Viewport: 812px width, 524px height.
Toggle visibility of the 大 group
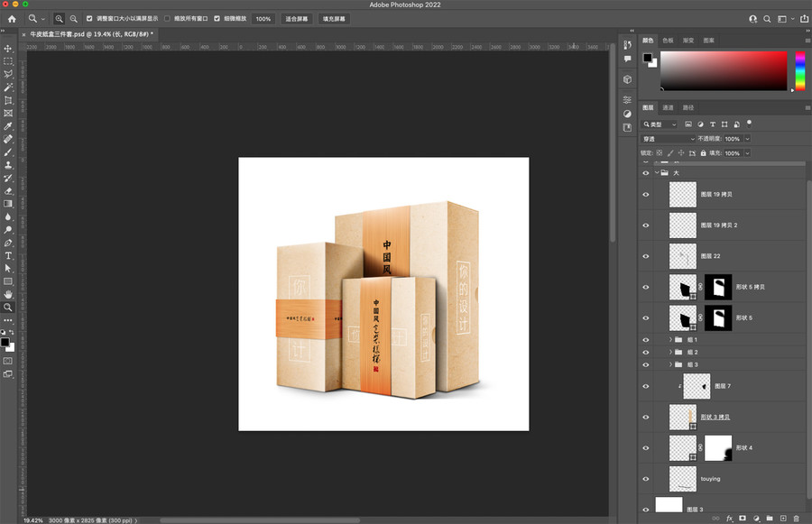point(646,173)
